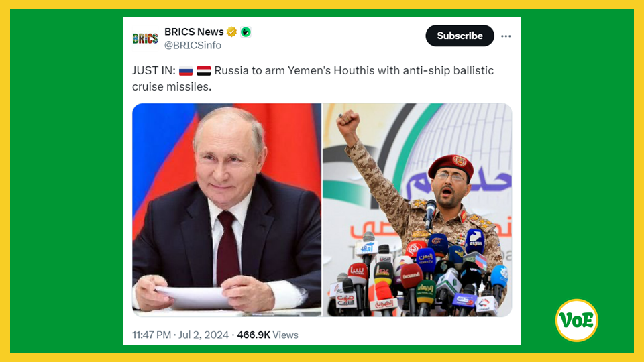Click the Subscribe button
The image size is (644, 362).
coord(460,36)
